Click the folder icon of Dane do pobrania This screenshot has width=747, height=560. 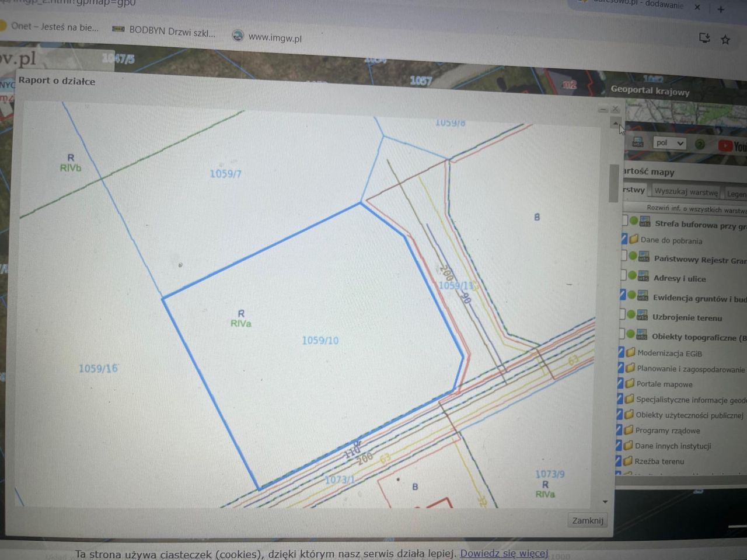pyautogui.click(x=634, y=239)
